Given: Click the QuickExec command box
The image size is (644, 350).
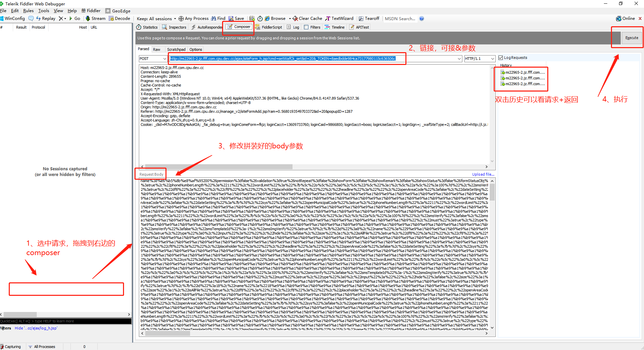Looking at the screenshot, I should [x=66, y=321].
